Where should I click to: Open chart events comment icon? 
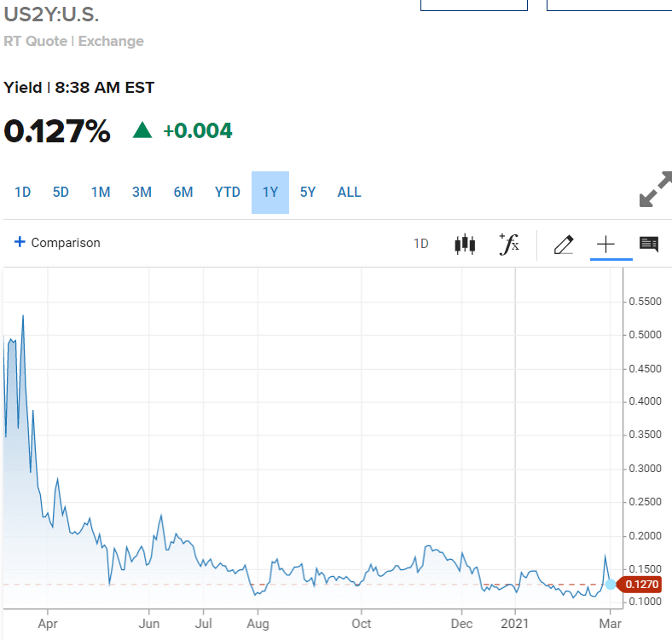point(649,245)
